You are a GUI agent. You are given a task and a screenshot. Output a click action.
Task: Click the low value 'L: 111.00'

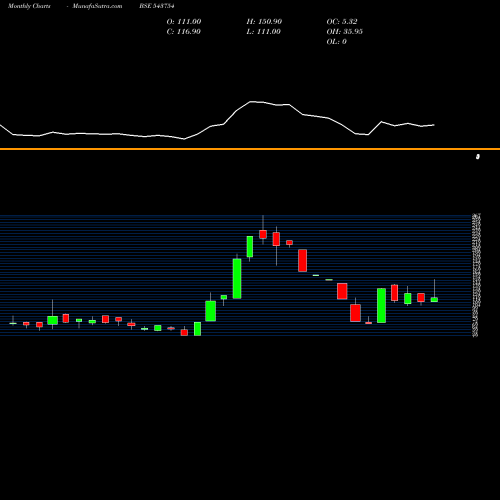(x=264, y=32)
